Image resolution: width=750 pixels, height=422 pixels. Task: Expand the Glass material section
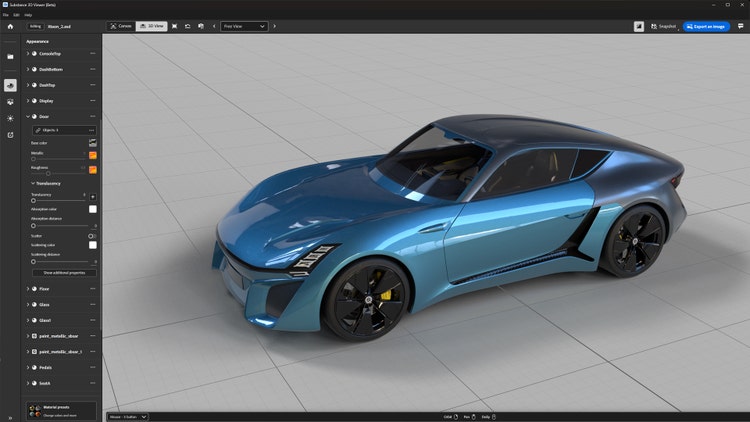click(x=28, y=304)
